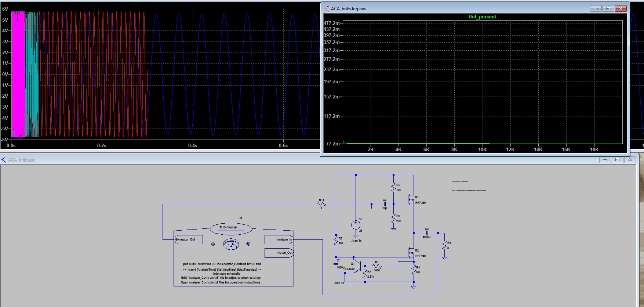Click the Generator_Out pin box
This screenshot has height=307, width=644.
188,239
